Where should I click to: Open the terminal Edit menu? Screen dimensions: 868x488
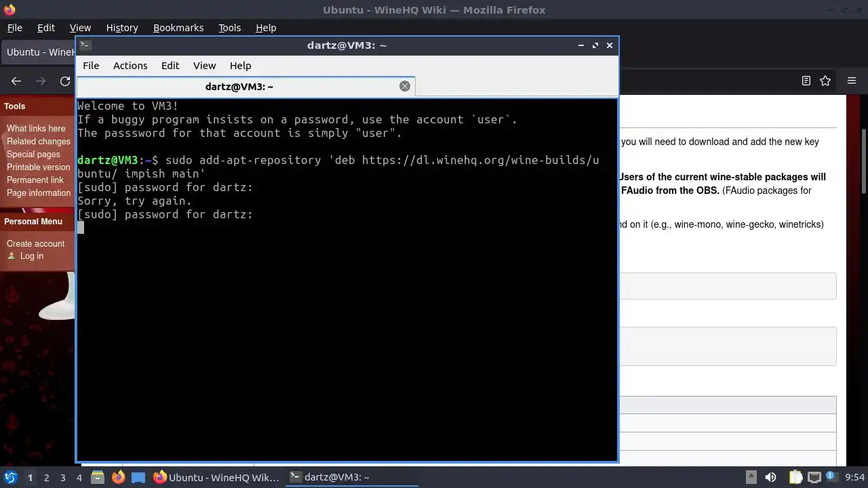tap(170, 66)
